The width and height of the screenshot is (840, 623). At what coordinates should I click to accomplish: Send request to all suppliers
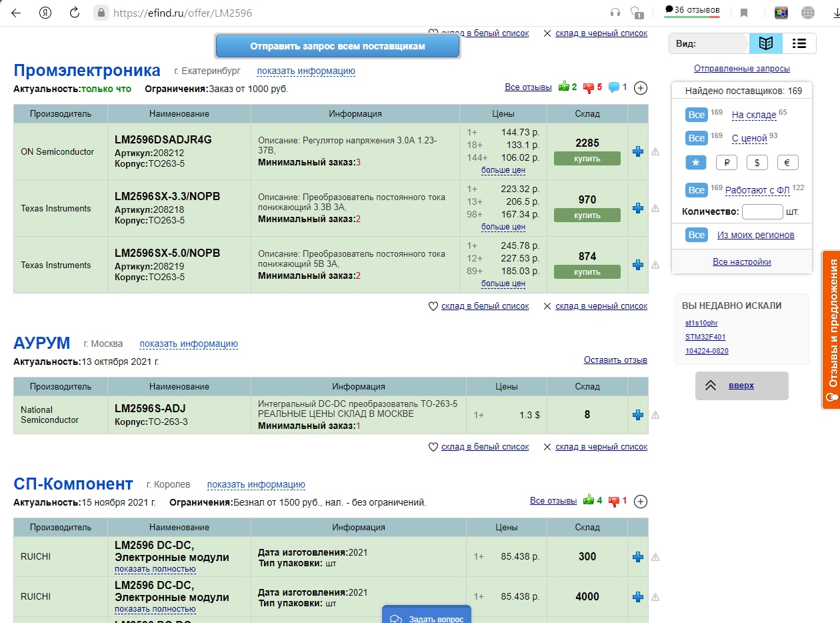337,46
